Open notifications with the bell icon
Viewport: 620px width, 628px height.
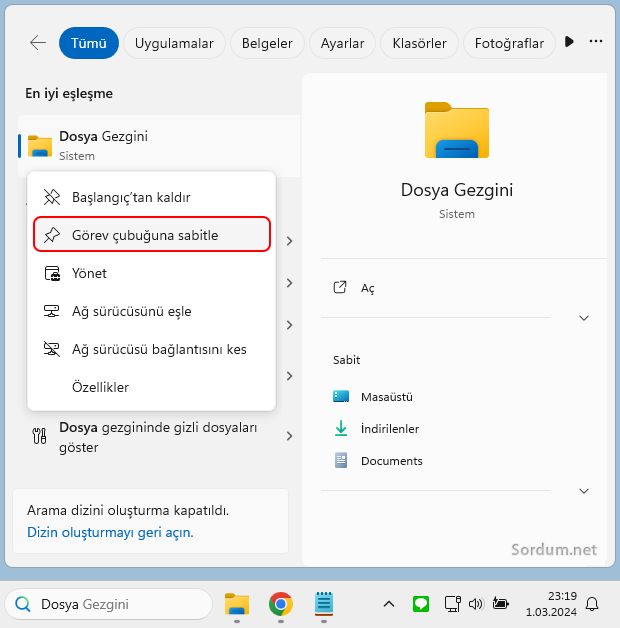(x=592, y=604)
